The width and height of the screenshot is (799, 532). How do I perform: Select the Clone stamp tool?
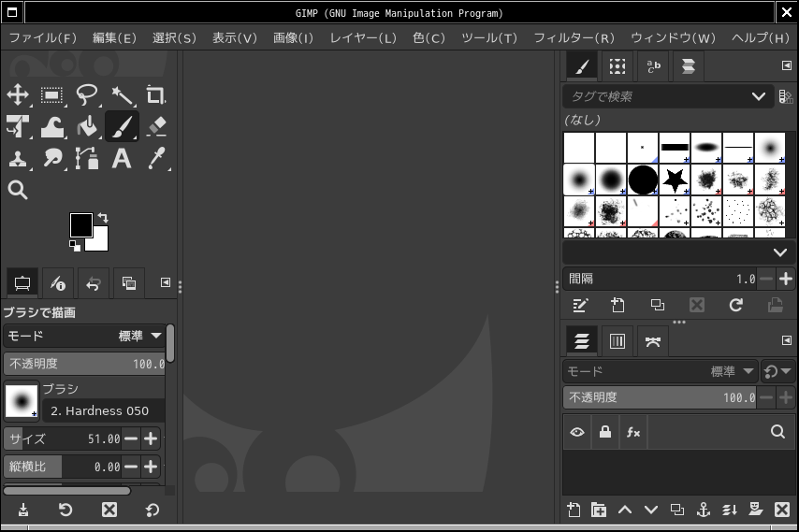(x=18, y=158)
